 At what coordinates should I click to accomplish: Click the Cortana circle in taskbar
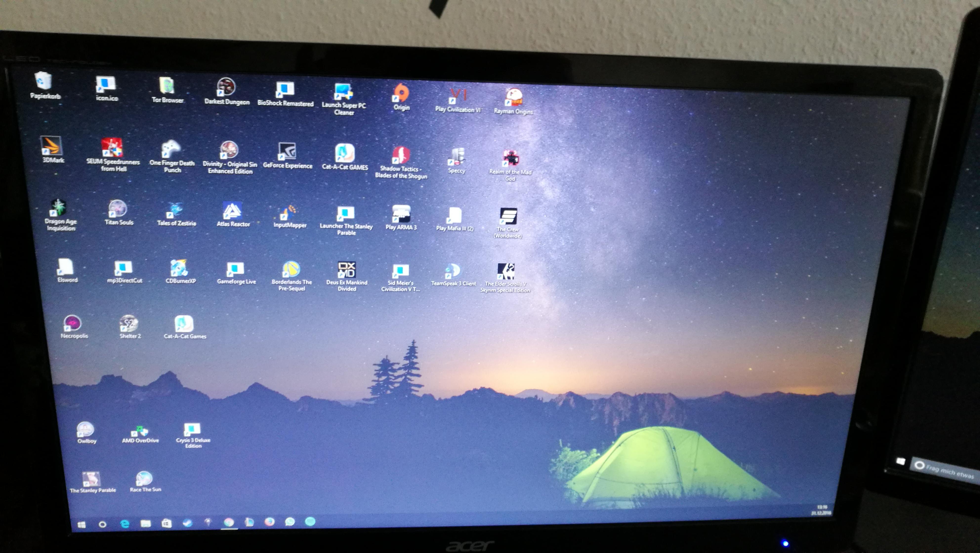click(x=102, y=525)
